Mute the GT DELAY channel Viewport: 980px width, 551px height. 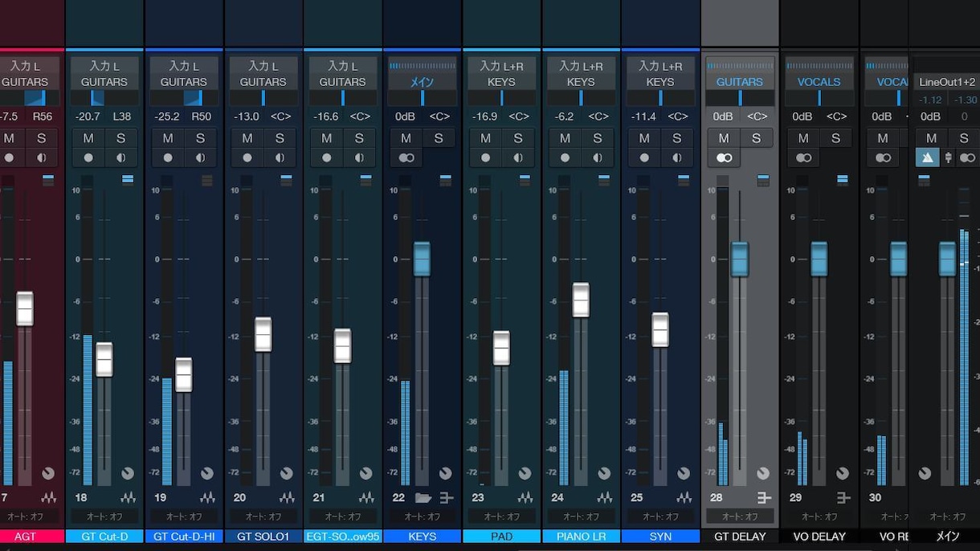[x=724, y=138]
